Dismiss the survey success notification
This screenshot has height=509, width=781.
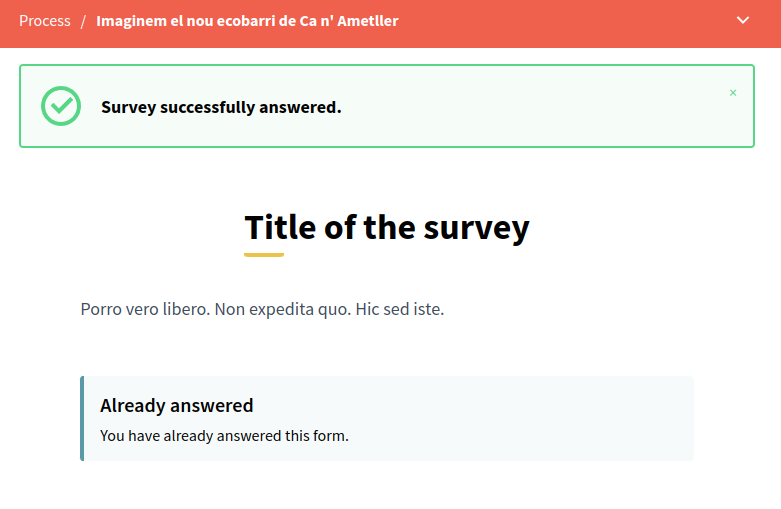click(733, 93)
